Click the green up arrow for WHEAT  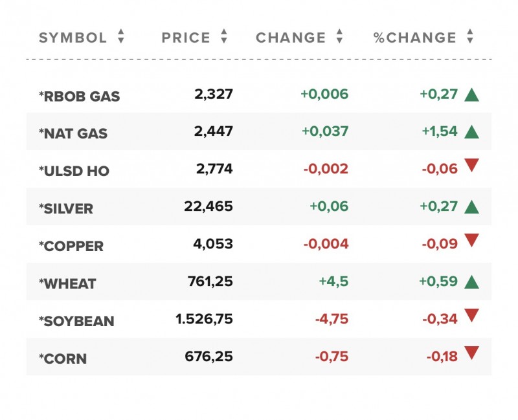coord(471,282)
